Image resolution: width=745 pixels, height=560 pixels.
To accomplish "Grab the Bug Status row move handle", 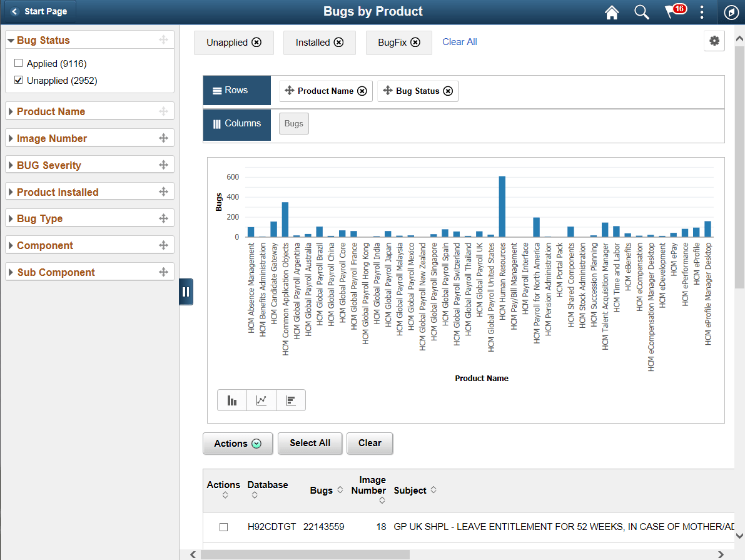I will point(388,90).
